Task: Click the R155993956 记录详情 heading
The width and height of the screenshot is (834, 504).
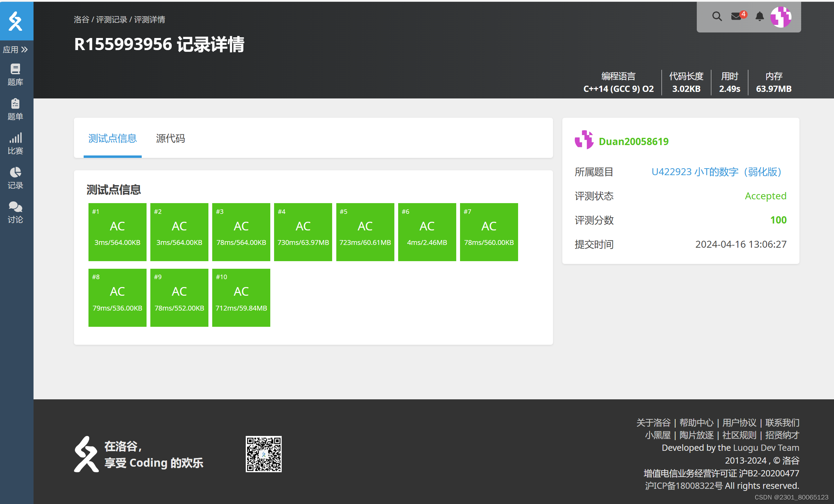Action: point(159,45)
